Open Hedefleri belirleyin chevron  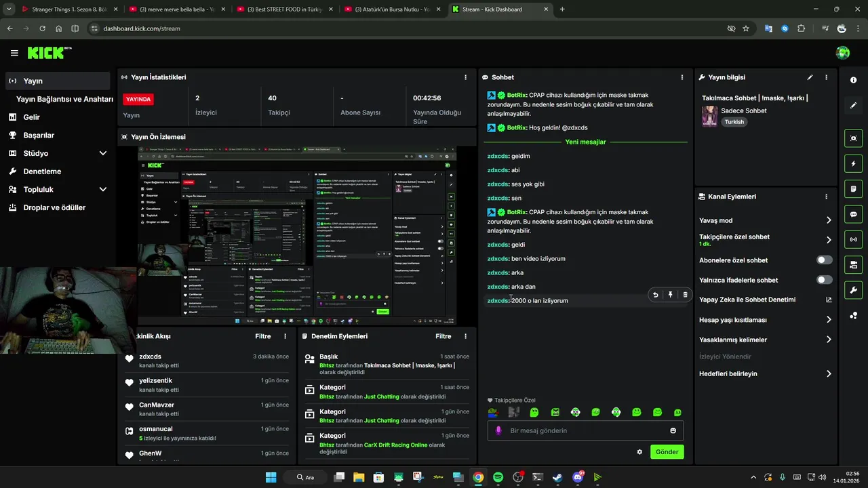click(x=829, y=373)
